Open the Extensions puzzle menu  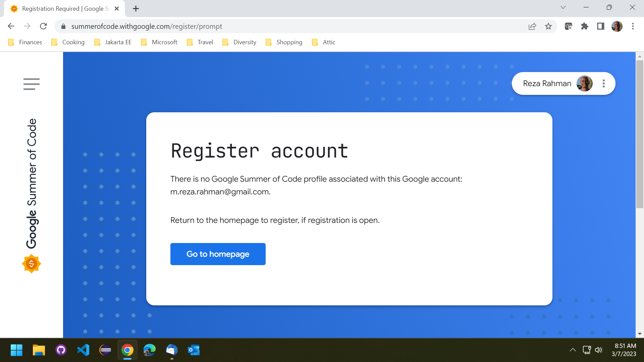tap(585, 26)
